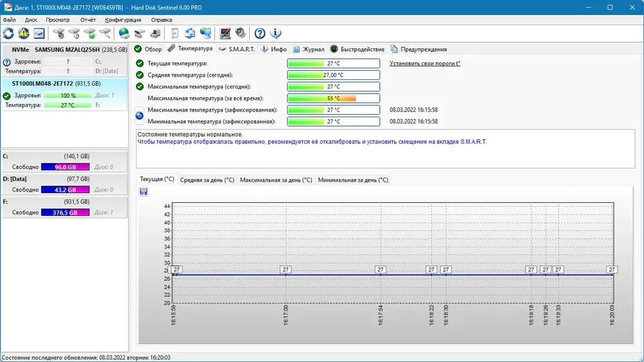
Task: Switch to the S.M.A.R.T. tab
Action: (236, 50)
